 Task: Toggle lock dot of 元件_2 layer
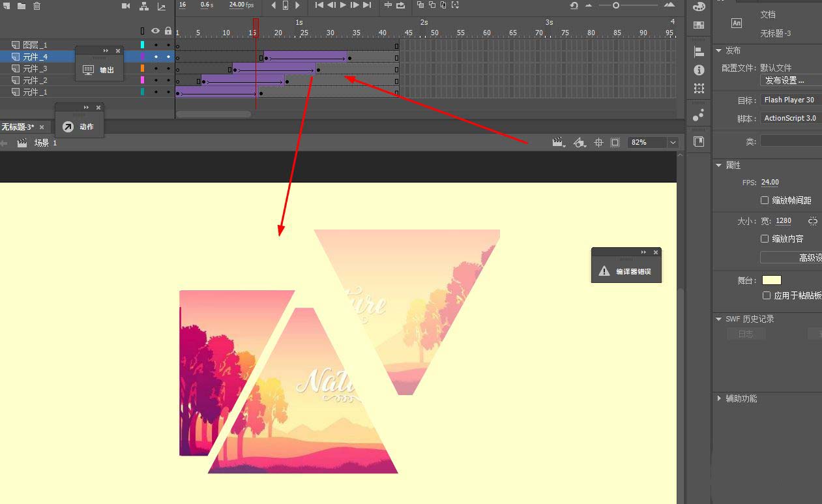168,80
